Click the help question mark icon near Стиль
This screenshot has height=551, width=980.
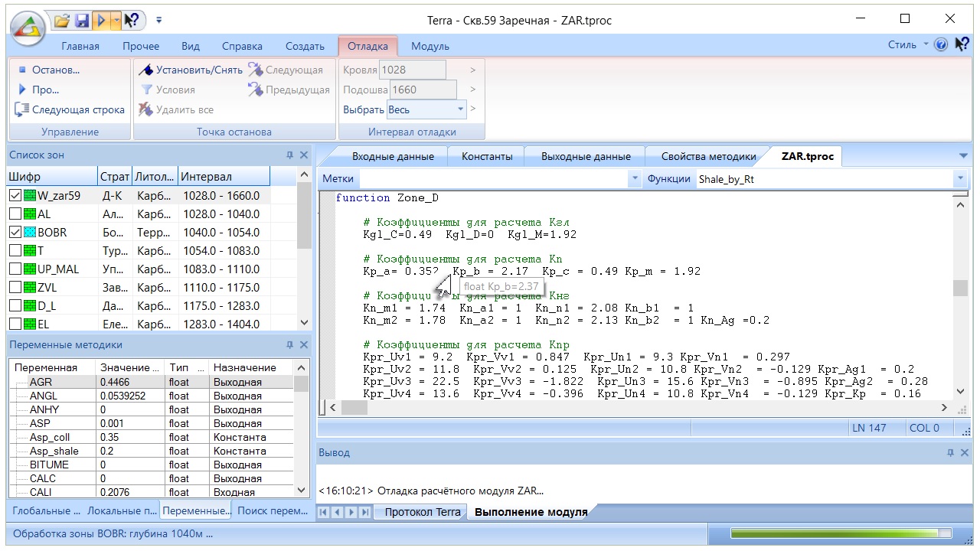coord(941,45)
